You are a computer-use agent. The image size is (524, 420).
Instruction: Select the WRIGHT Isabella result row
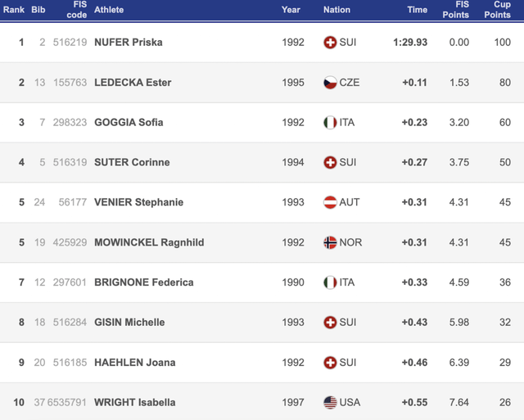262,402
